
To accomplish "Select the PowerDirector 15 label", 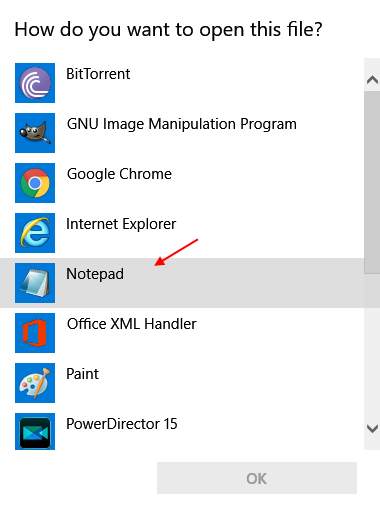I will pos(122,424).
